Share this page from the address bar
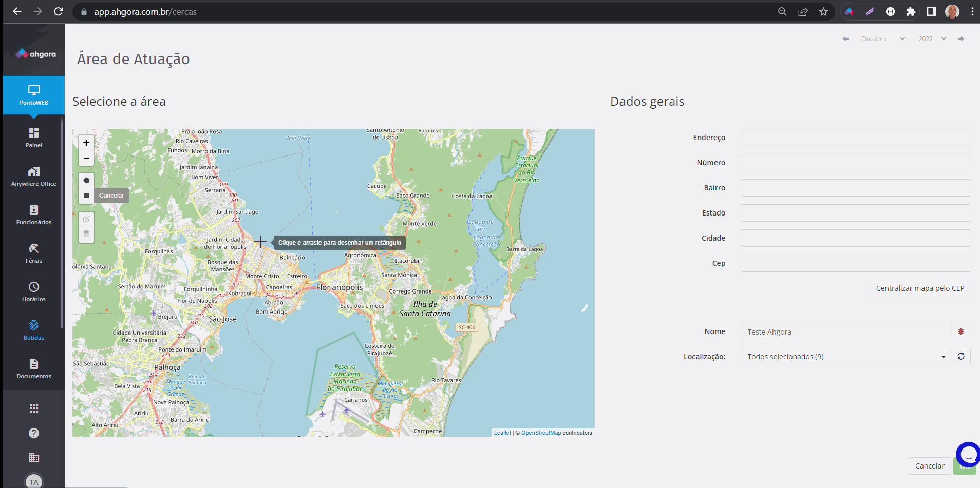Viewport: 980px width, 488px height. pyautogui.click(x=803, y=11)
